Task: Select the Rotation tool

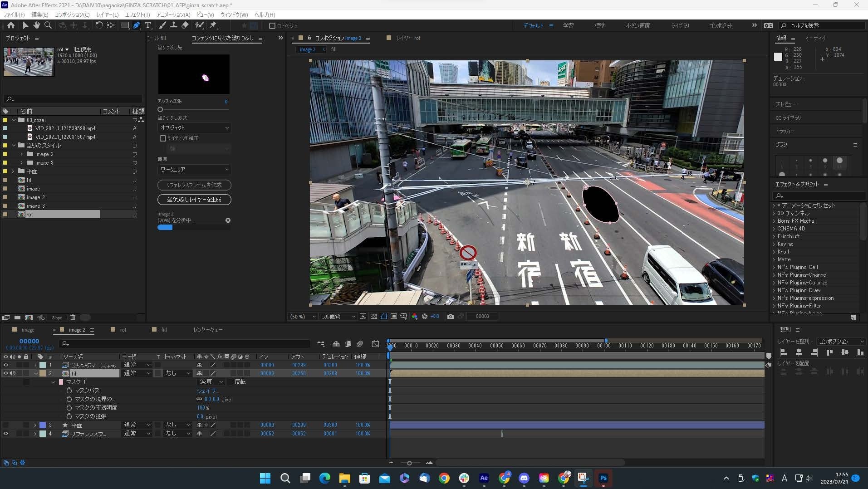Action: 99,25
